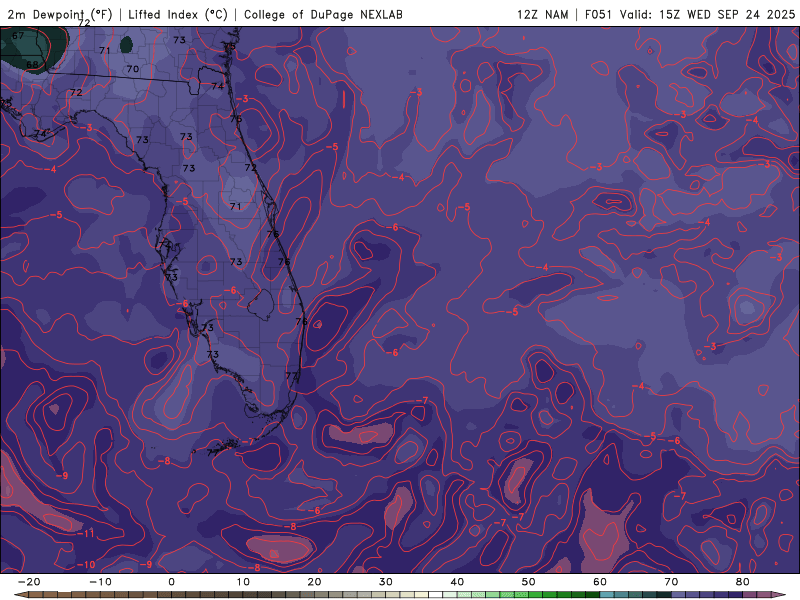Click the "10" colorbar tick label
This screenshot has width=800, height=600.
coord(243,582)
